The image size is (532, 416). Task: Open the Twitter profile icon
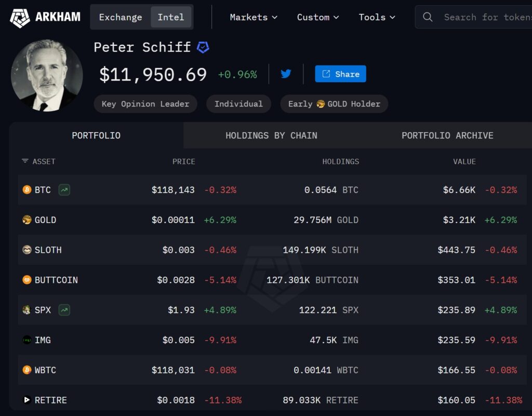click(286, 74)
